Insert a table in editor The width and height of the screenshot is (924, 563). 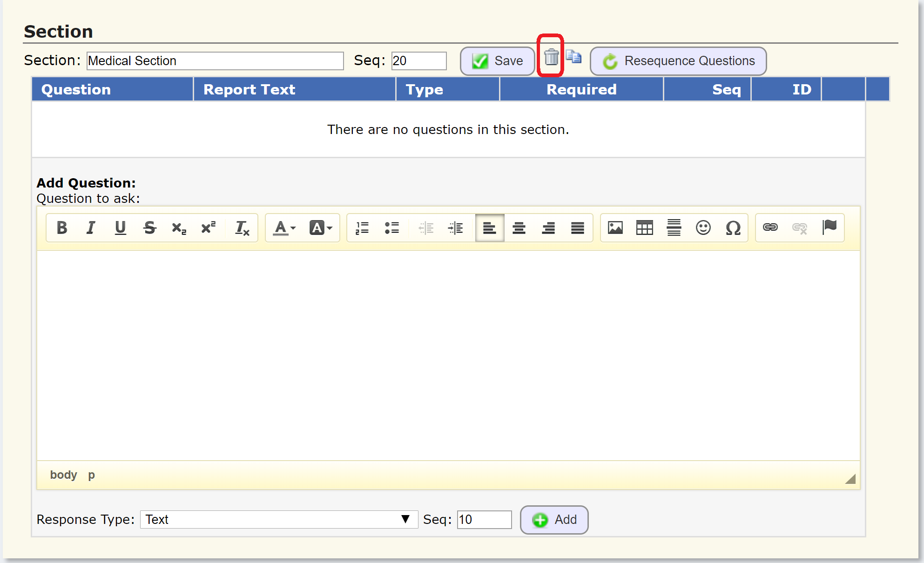(644, 228)
